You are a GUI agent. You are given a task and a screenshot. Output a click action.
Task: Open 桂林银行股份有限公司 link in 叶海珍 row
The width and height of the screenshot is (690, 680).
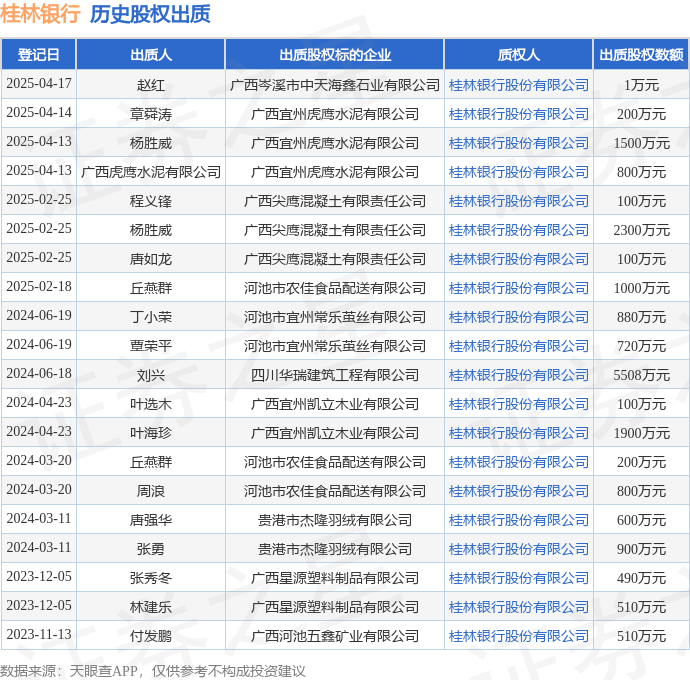[x=519, y=433]
